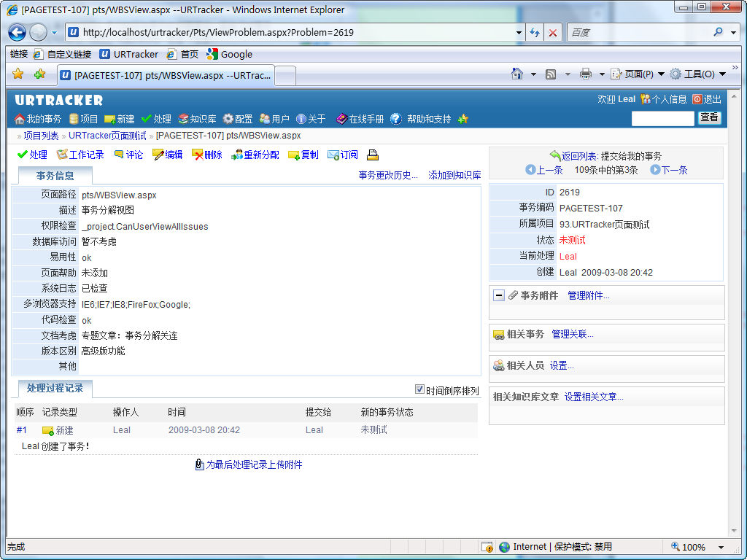Open 工具(O) menu dropdown

coord(723,74)
